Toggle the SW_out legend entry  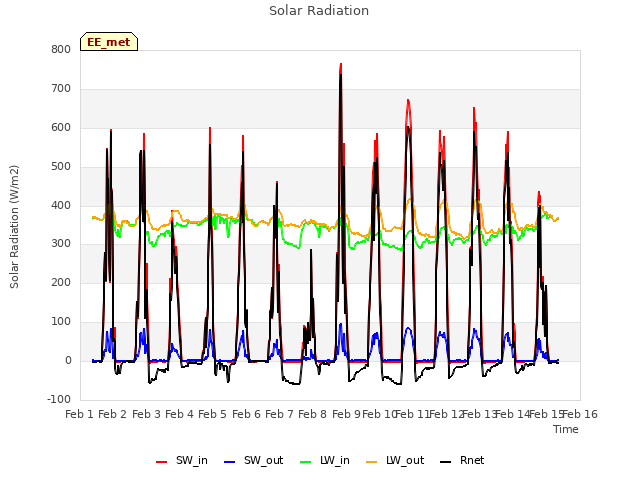click(253, 461)
